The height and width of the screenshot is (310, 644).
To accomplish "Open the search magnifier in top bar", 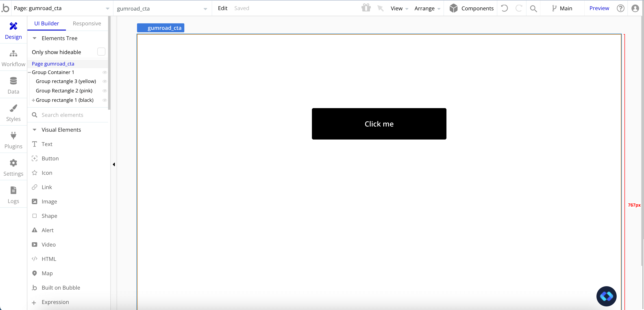I will tap(533, 9).
